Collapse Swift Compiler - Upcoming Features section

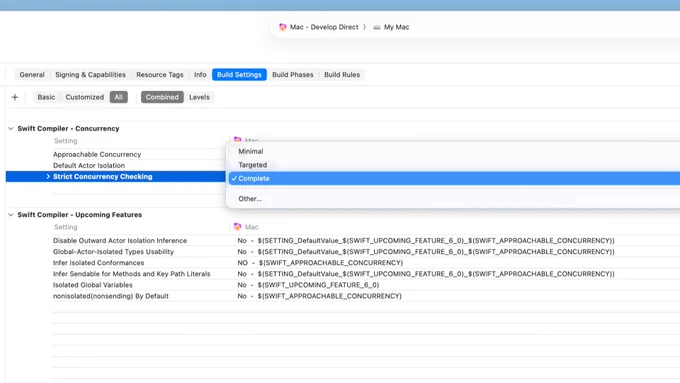11,215
